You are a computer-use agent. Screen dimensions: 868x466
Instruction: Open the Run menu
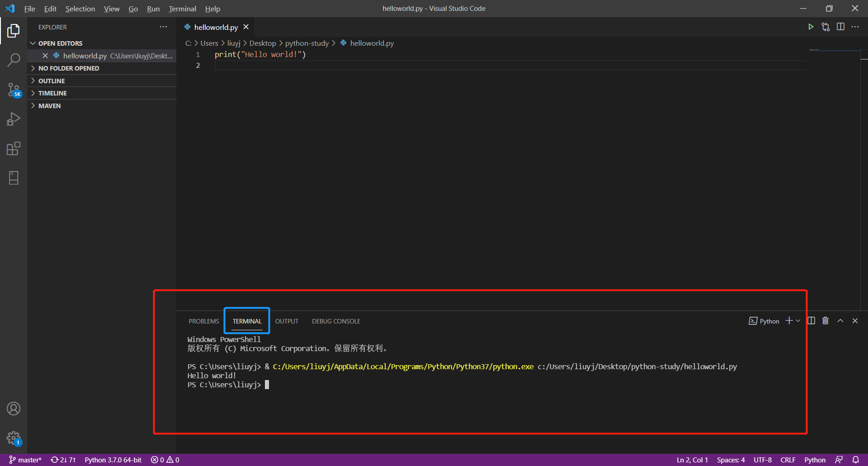tap(153, 9)
